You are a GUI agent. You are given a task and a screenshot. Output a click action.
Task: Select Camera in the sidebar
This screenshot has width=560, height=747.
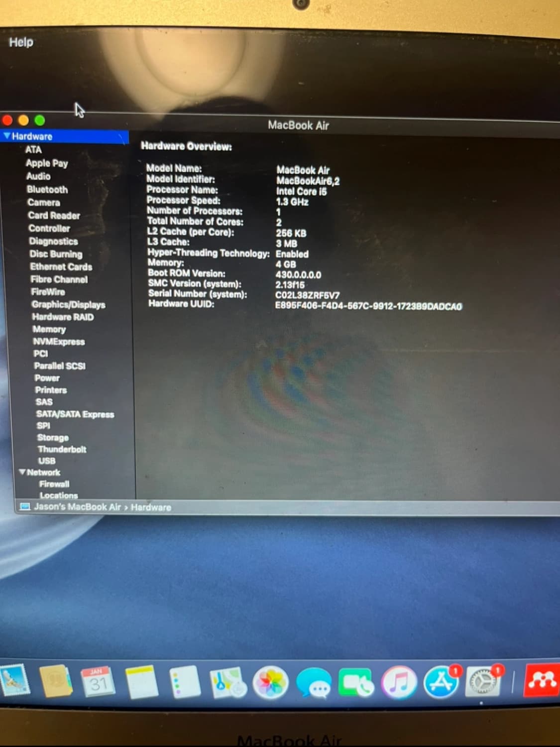pos(44,202)
